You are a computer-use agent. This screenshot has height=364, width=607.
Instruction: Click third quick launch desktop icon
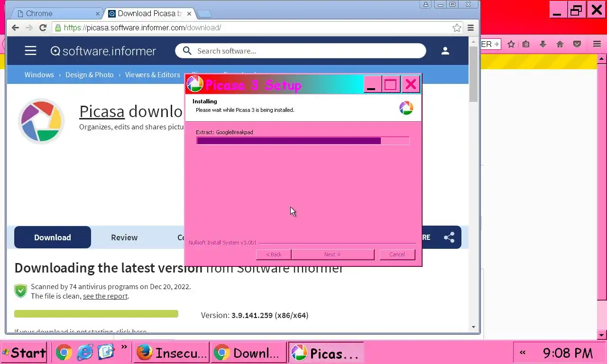[106, 352]
